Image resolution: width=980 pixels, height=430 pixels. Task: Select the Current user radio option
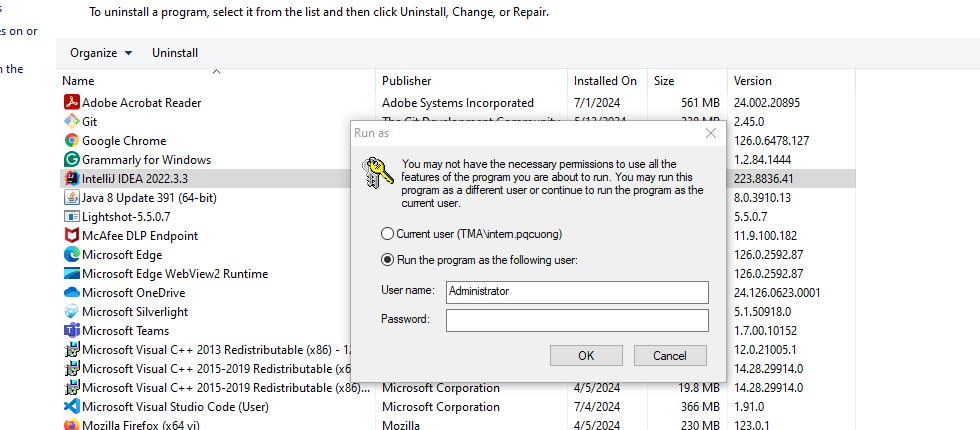point(388,233)
